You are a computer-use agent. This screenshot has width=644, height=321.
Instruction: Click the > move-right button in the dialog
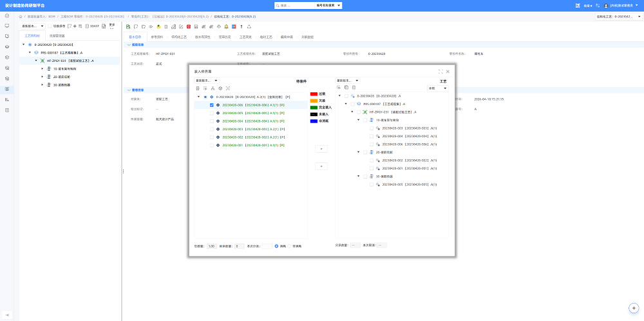click(321, 149)
